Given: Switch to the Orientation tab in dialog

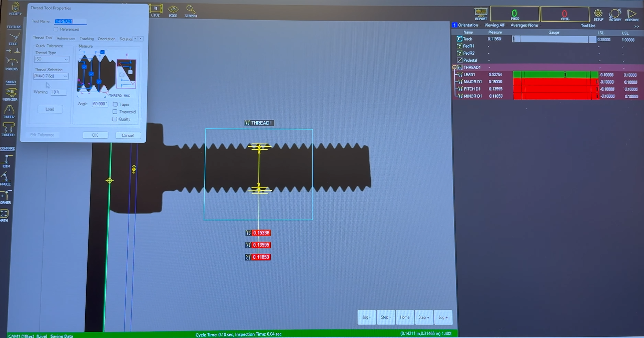Looking at the screenshot, I should (x=106, y=39).
